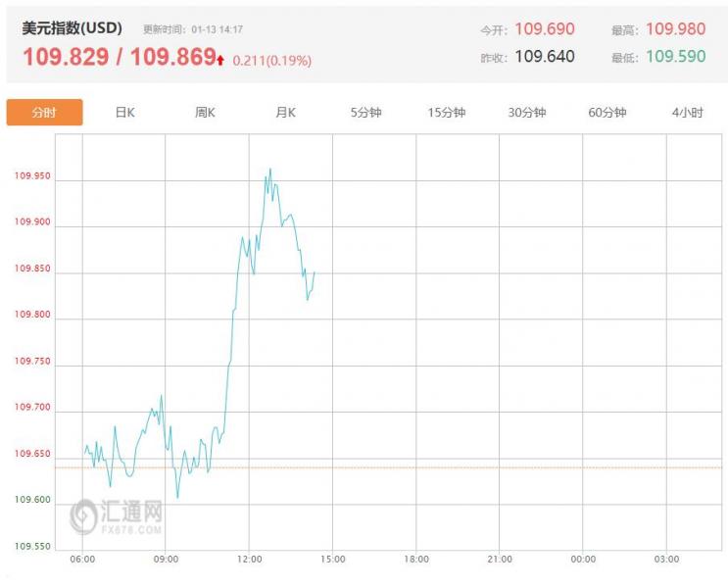Click the 最低 value 109.590
Image resolution: width=728 pixels, height=588 pixels.
(x=675, y=57)
